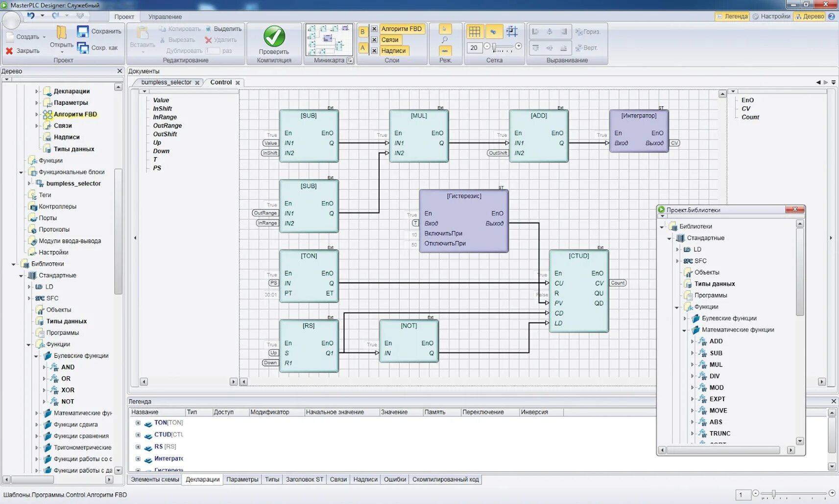Image resolution: width=839 pixels, height=504 pixels.
Task: Click the blue help question mark icon
Action: tap(831, 16)
